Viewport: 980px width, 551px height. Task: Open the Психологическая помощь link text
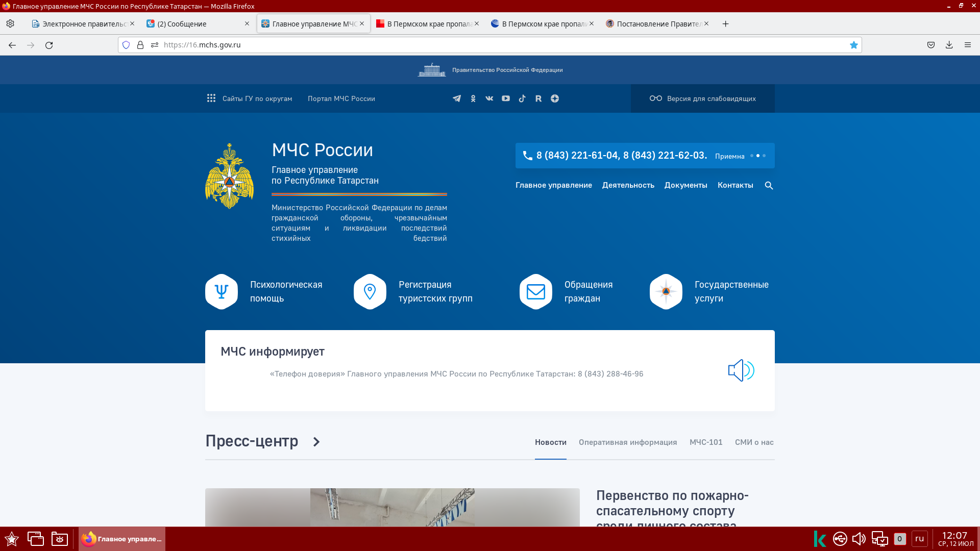286,291
